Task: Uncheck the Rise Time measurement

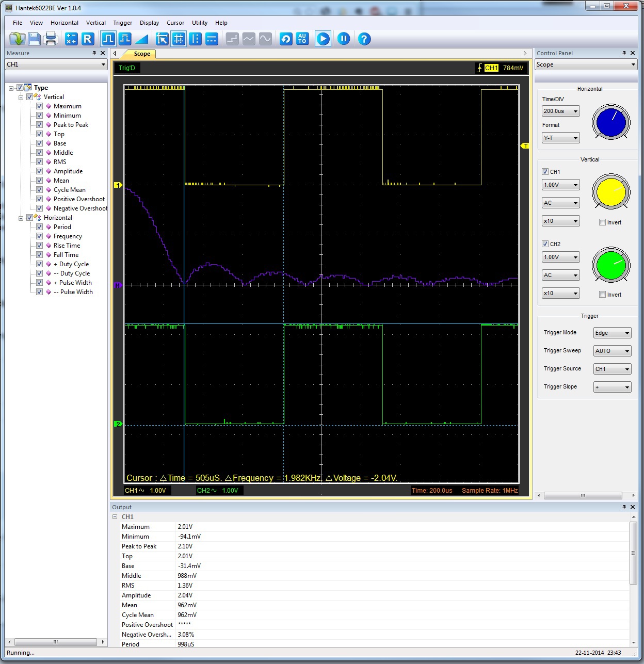Action: [39, 246]
